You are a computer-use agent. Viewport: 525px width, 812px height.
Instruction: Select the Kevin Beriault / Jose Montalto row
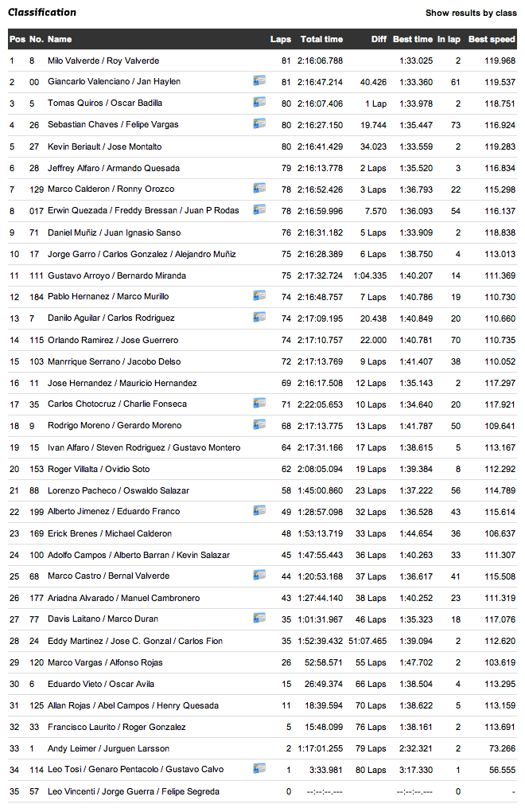tap(104, 146)
